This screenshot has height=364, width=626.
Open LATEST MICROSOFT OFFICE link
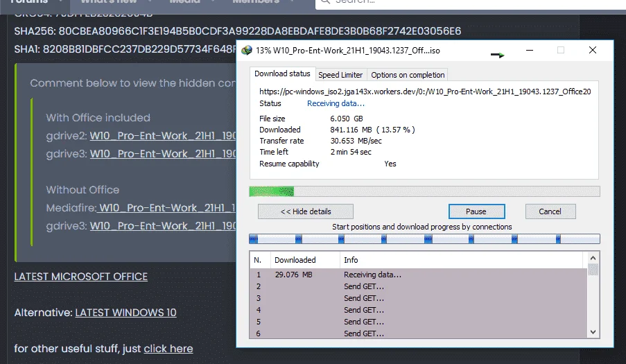click(80, 277)
